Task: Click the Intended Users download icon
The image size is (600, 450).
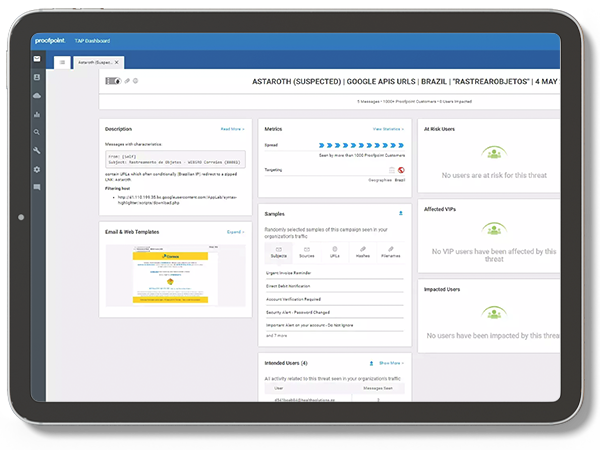Action: point(371,363)
